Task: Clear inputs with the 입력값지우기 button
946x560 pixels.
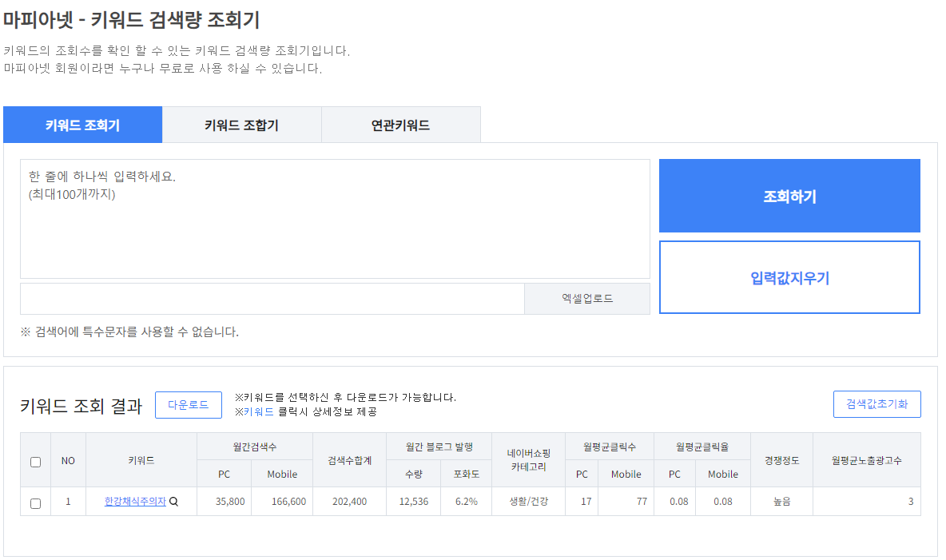Action: point(789,277)
